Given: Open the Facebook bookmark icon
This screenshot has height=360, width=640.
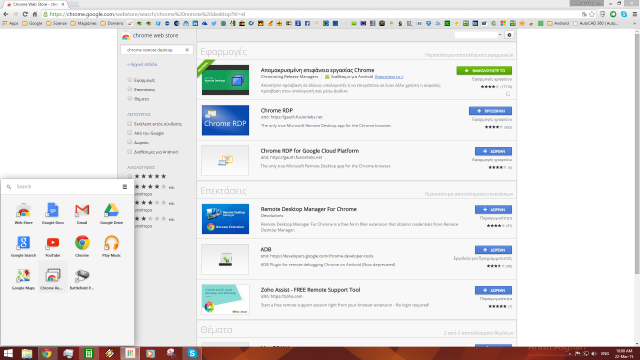Looking at the screenshot, I should click(x=307, y=23).
